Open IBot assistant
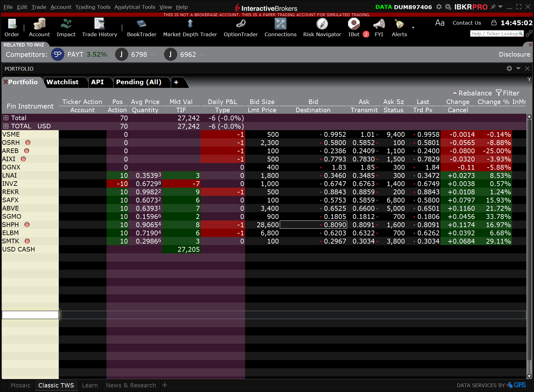The height and width of the screenshot is (392, 534). point(354,27)
